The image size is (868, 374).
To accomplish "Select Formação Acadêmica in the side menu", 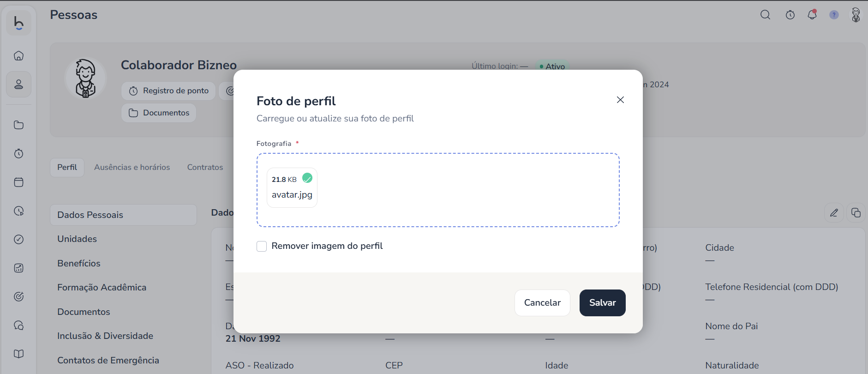I will 102,288.
